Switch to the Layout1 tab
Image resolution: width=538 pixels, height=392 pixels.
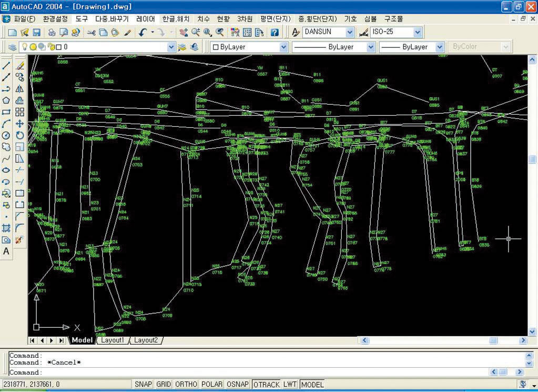(x=113, y=340)
